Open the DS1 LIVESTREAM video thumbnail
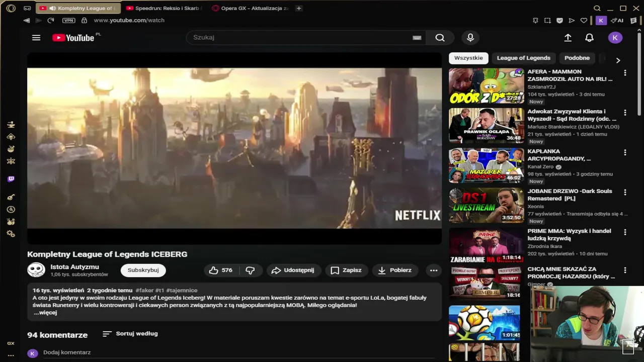 (486, 206)
